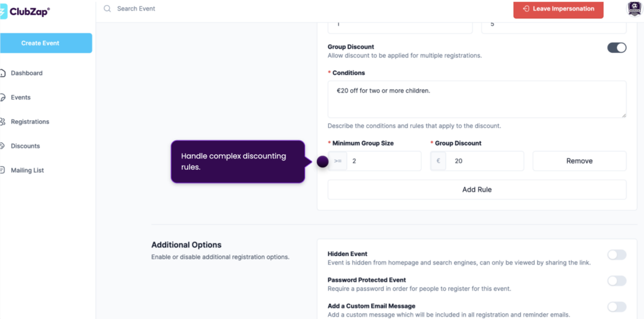Click the club crest avatar

[635, 9]
